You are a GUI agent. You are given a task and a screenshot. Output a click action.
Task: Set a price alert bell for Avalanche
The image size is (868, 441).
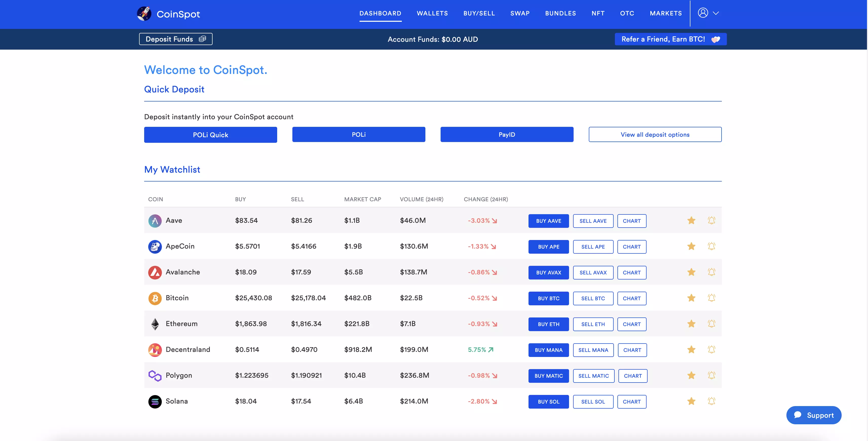click(711, 272)
